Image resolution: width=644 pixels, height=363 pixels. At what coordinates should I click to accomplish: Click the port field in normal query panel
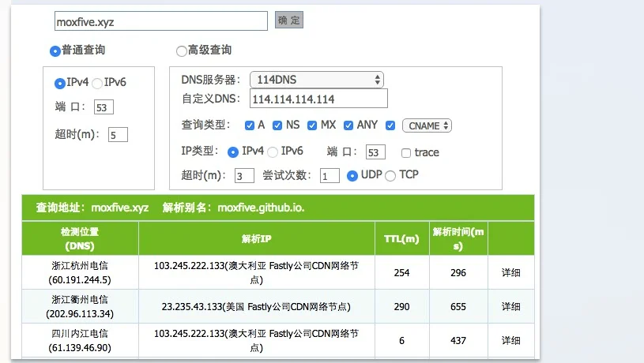click(104, 107)
